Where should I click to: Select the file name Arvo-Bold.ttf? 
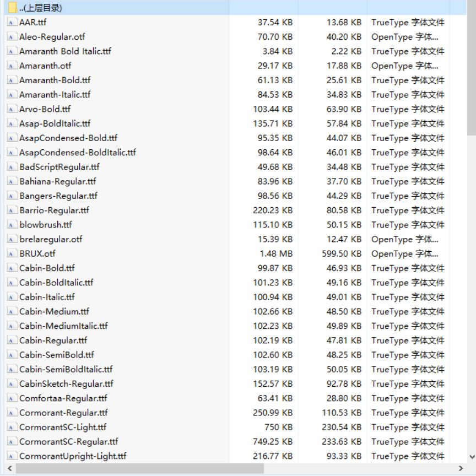click(x=45, y=109)
